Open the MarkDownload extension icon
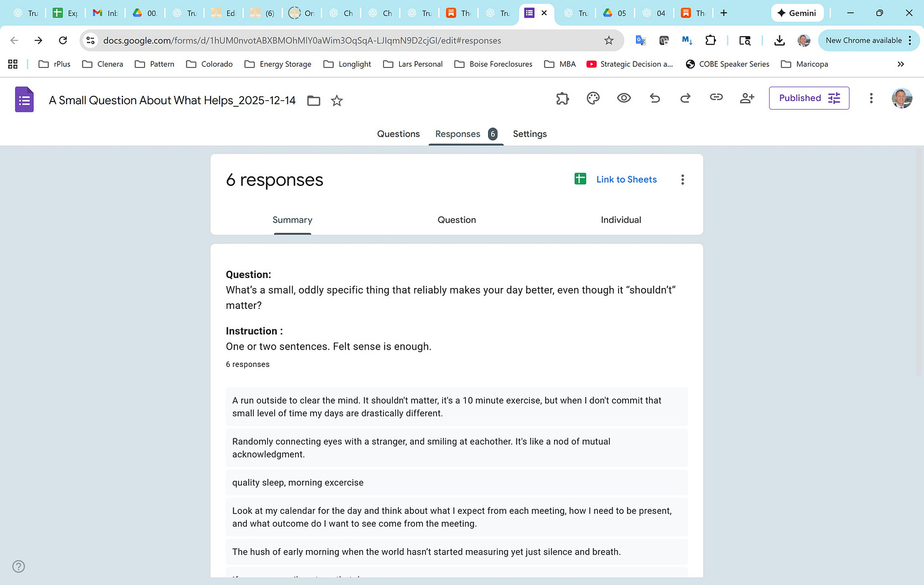924x585 pixels. click(687, 40)
